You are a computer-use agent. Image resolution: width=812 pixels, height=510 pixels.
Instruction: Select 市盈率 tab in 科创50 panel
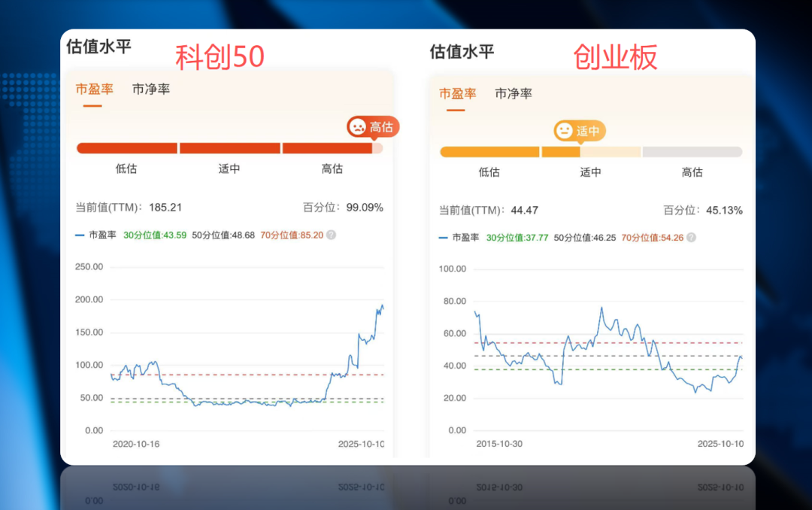[94, 89]
